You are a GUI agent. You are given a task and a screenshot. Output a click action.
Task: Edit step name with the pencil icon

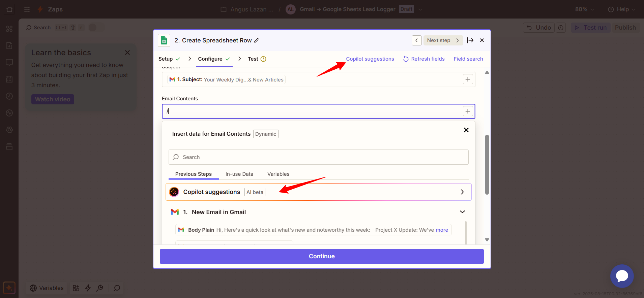click(257, 40)
